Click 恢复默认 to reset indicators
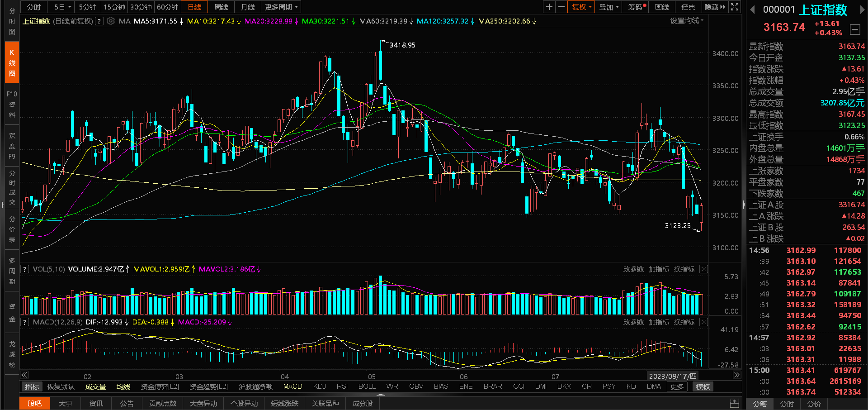This screenshot has height=410, width=868. coord(61,387)
